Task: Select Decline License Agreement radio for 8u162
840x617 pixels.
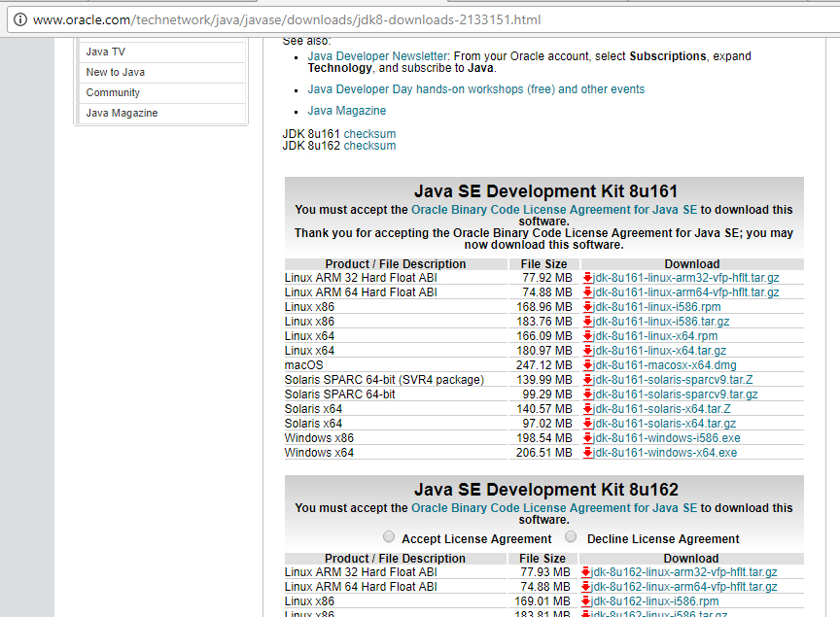Action: click(571, 536)
